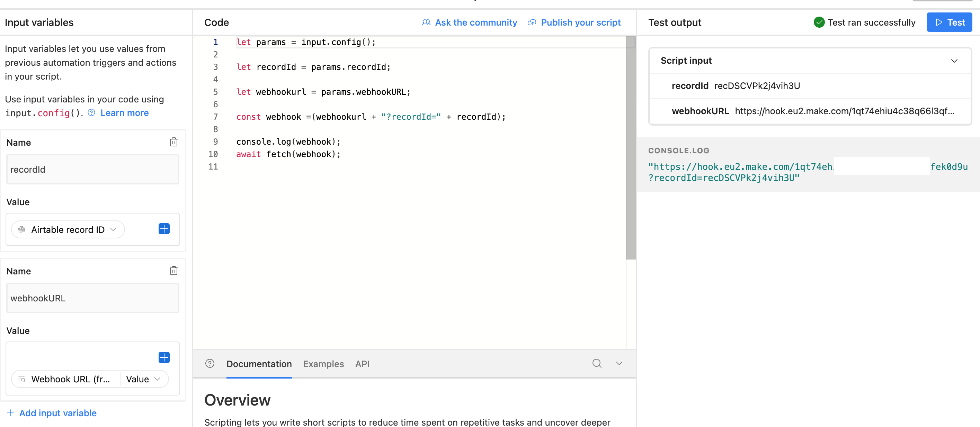Image resolution: width=980 pixels, height=427 pixels.
Task: Open the Learn more link
Action: click(124, 113)
